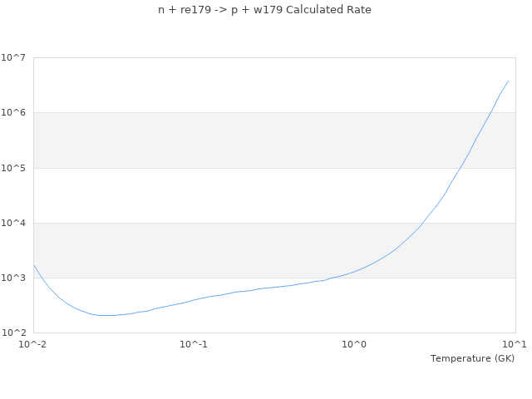Click the 10^7 y-axis tick label
532x399 pixels.
(15, 57)
